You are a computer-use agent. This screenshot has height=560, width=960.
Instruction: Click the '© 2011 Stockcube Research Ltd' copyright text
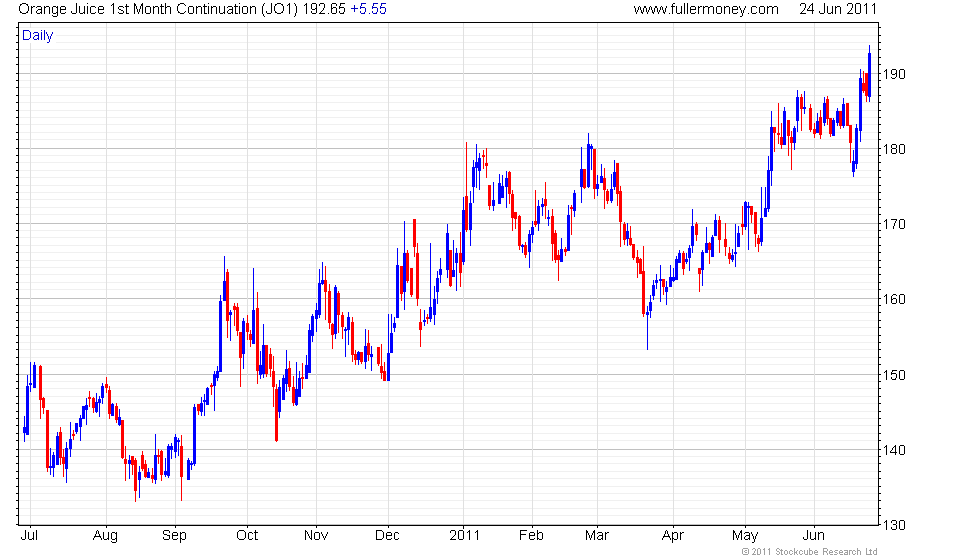point(809,552)
